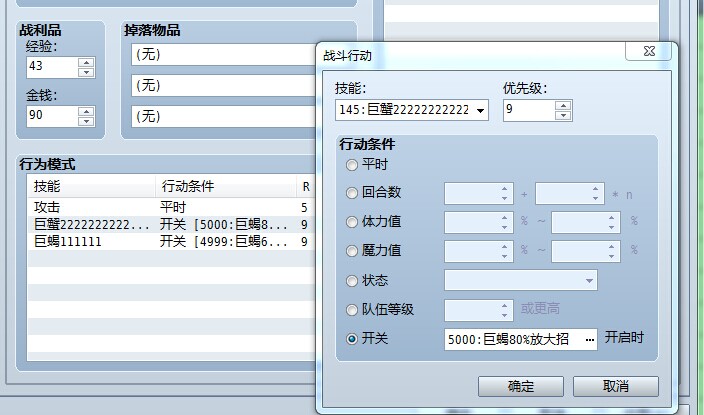Click the 队伍等级 spinner field
The width and height of the screenshot is (704, 415).
tap(479, 310)
